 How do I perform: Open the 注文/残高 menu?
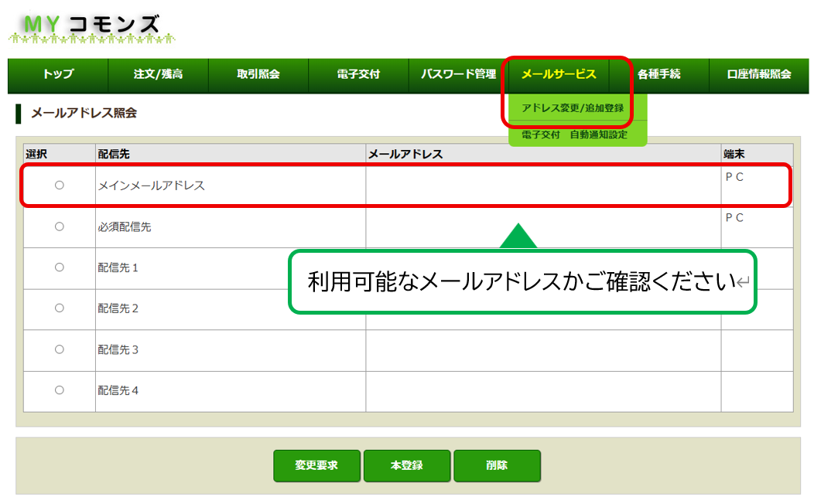point(158,75)
